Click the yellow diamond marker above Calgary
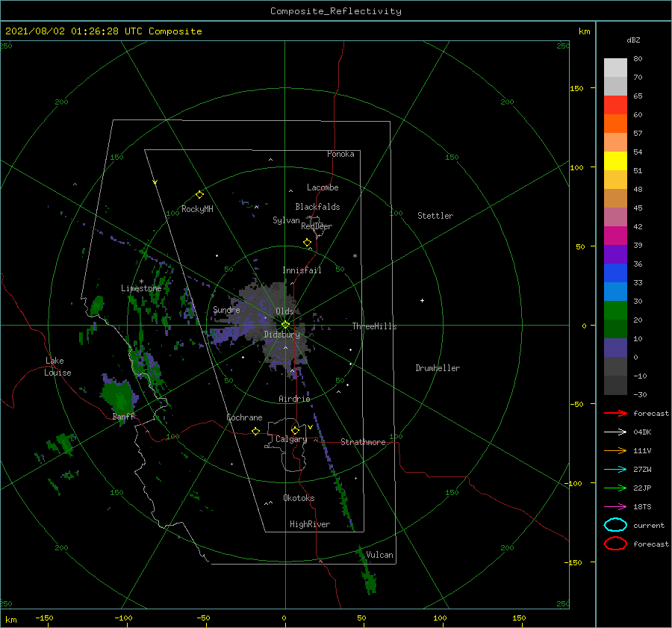672x628 pixels. tap(295, 430)
